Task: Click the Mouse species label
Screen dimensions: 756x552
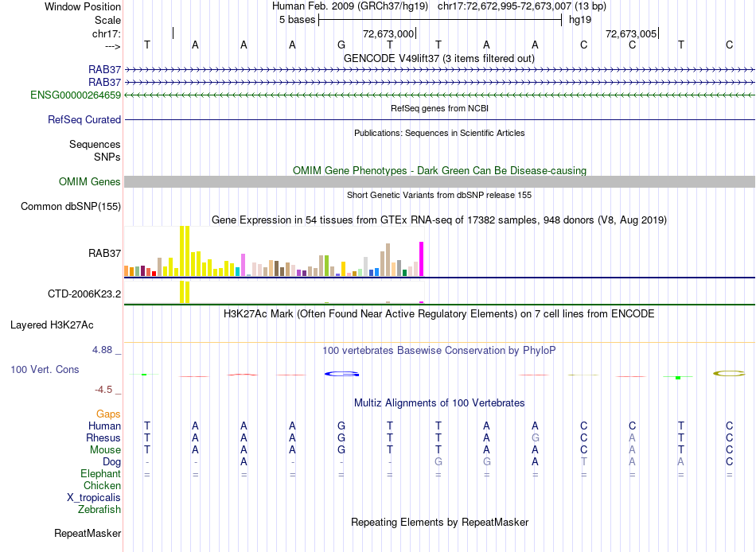Action: click(106, 450)
